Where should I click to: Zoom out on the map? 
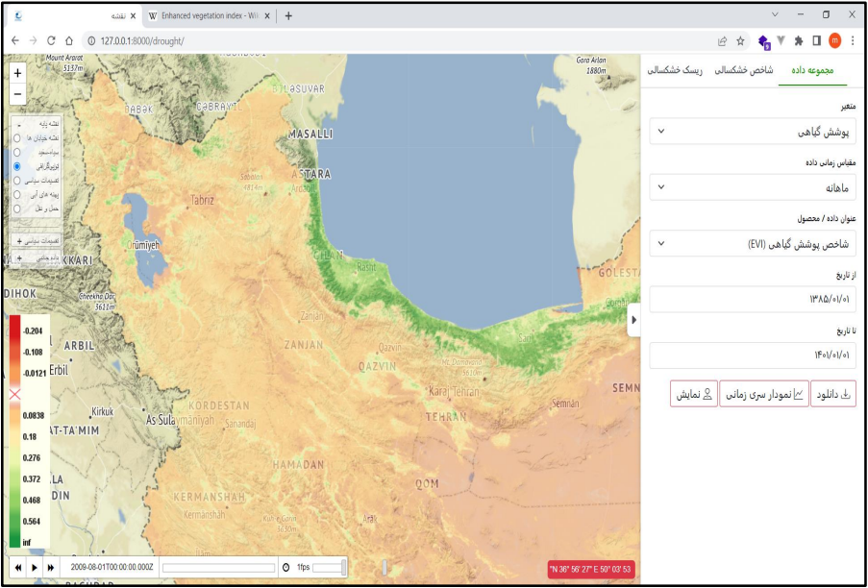[x=17, y=94]
